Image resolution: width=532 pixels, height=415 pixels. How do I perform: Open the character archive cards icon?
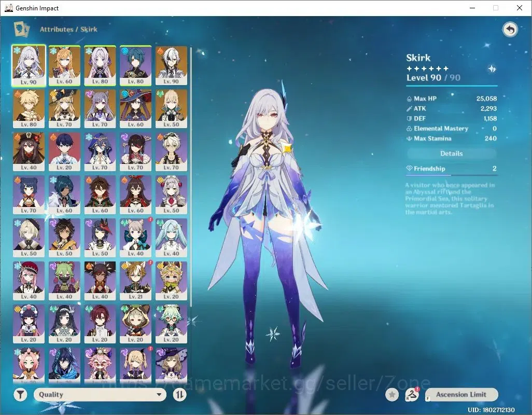coord(21,29)
